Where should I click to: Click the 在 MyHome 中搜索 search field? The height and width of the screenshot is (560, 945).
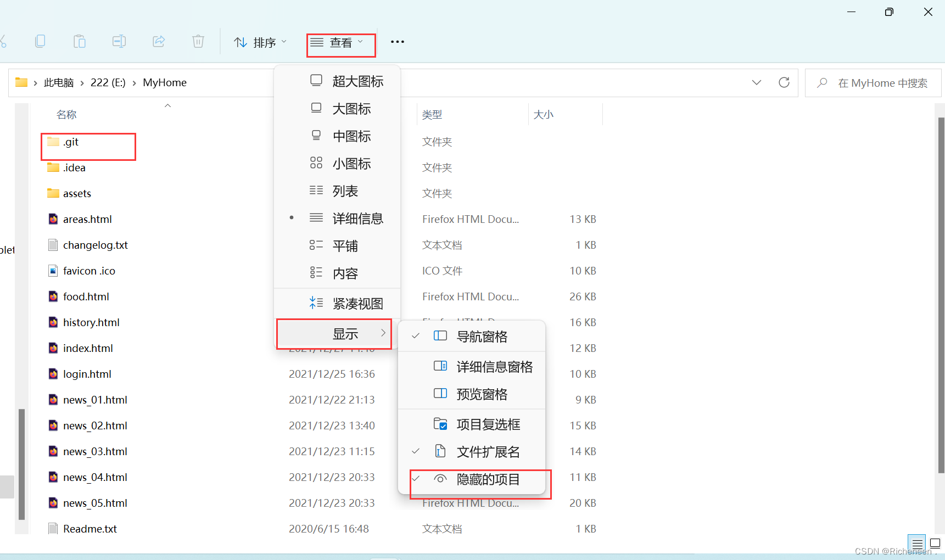click(x=873, y=83)
